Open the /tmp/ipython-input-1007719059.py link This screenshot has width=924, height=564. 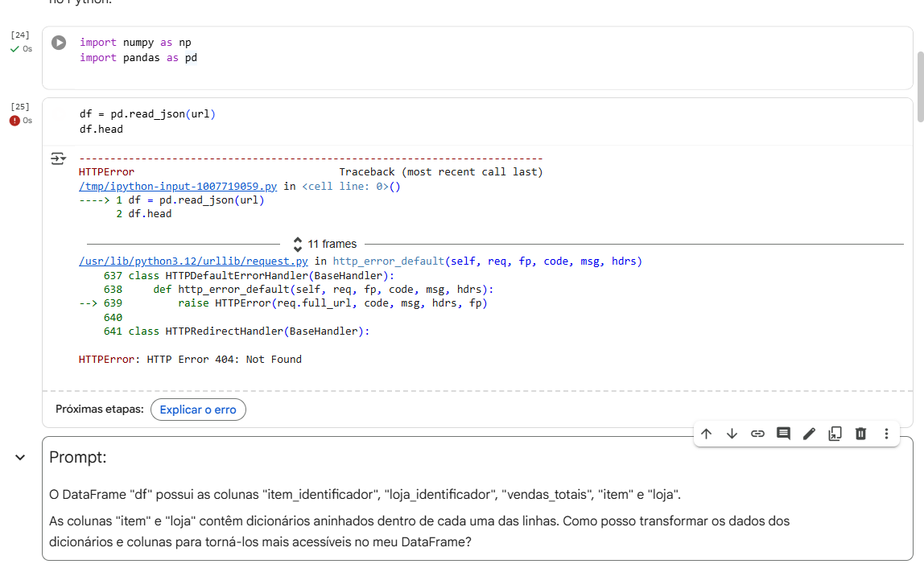pos(178,186)
